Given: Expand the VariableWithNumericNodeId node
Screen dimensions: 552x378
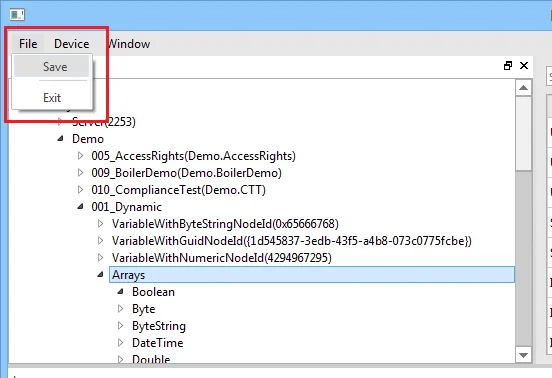Looking at the screenshot, I should coord(100,258).
